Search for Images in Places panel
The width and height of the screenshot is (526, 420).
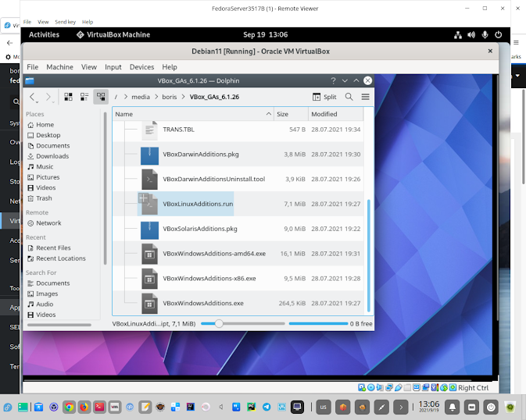click(x=43, y=294)
